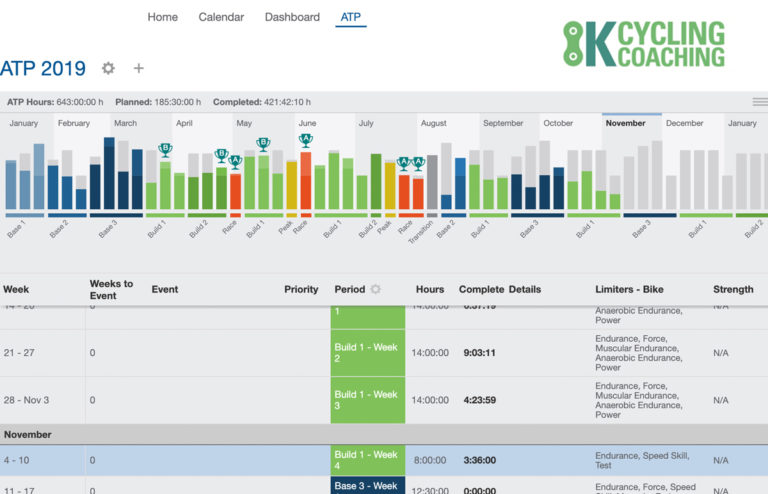Open the Build 1 - Week 2 period cell
Screen dimensions: 768x494
pyautogui.click(x=367, y=352)
